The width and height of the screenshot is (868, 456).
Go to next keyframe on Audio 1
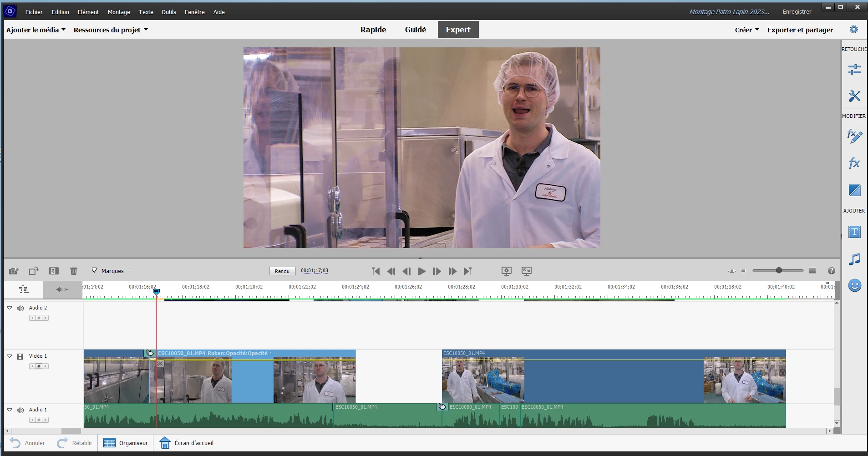[x=45, y=420]
